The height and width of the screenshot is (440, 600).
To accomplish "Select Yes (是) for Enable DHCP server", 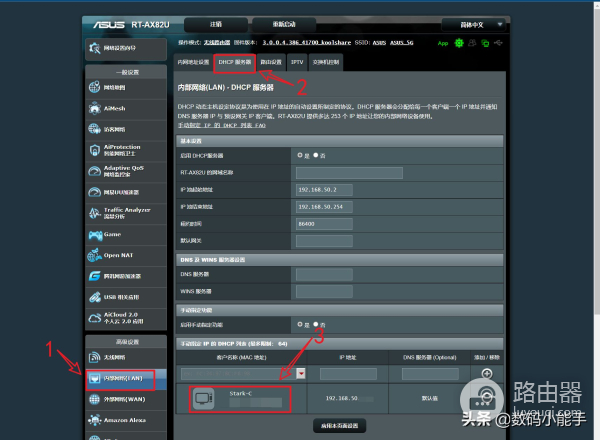I will [300, 155].
